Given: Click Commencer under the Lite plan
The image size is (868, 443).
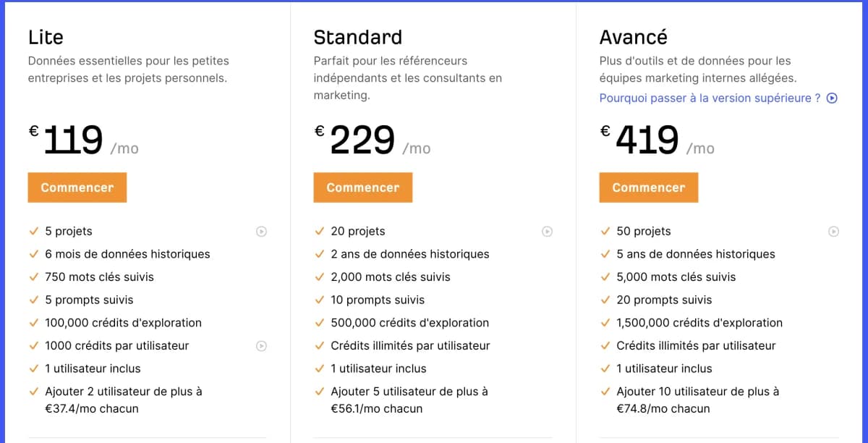Looking at the screenshot, I should [x=77, y=187].
